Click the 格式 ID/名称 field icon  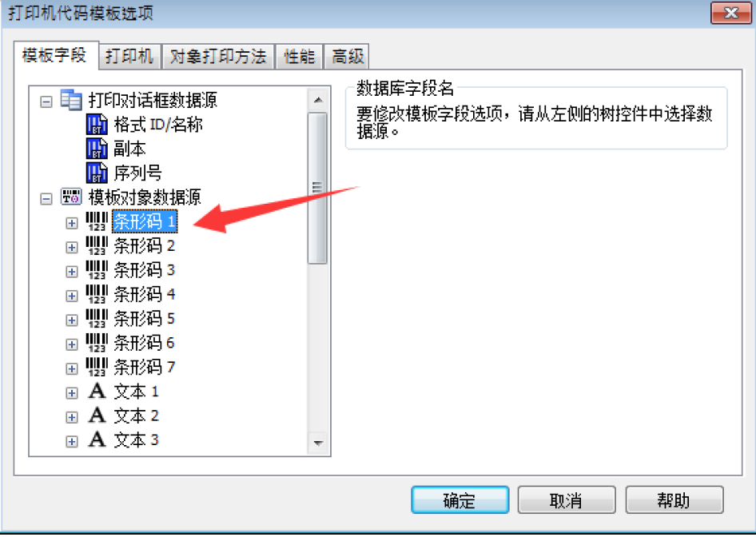(97, 125)
